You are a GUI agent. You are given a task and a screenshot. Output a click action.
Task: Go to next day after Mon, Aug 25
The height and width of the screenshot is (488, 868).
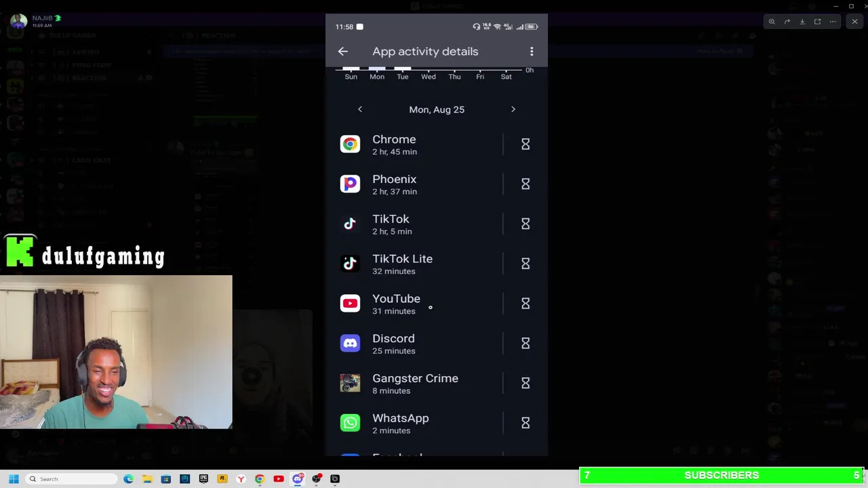pyautogui.click(x=513, y=109)
